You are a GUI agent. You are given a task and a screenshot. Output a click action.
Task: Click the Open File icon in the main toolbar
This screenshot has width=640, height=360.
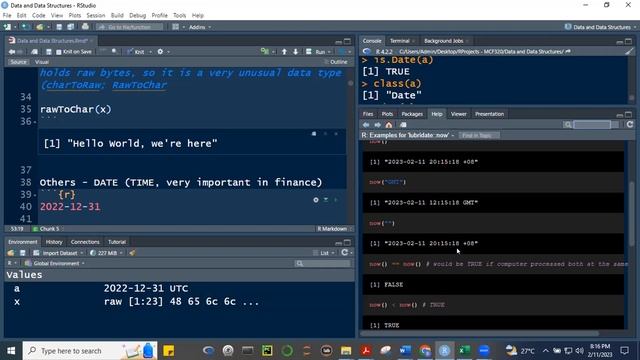pos(40,27)
